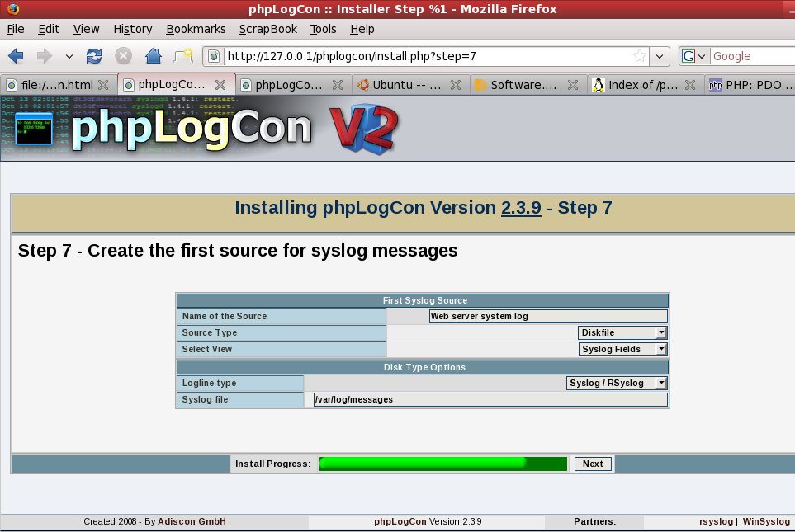This screenshot has width=795, height=532.
Task: Click the Google search input box
Action: pos(753,56)
